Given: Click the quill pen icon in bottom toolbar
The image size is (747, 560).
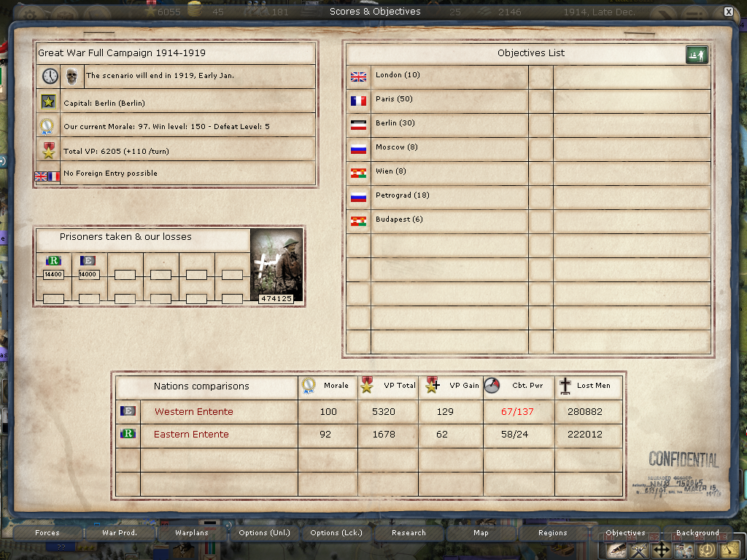Looking at the screenshot, I should point(616,550).
